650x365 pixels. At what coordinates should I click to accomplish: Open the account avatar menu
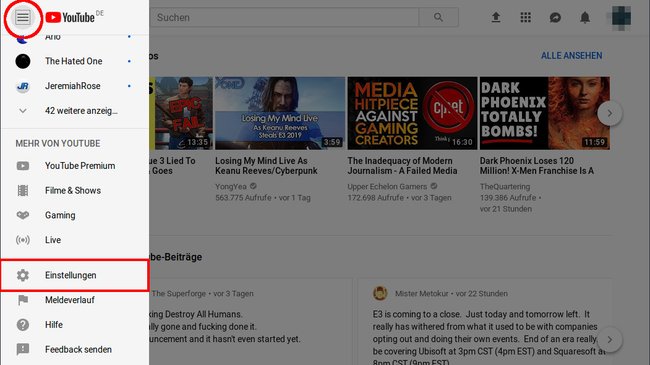click(621, 17)
